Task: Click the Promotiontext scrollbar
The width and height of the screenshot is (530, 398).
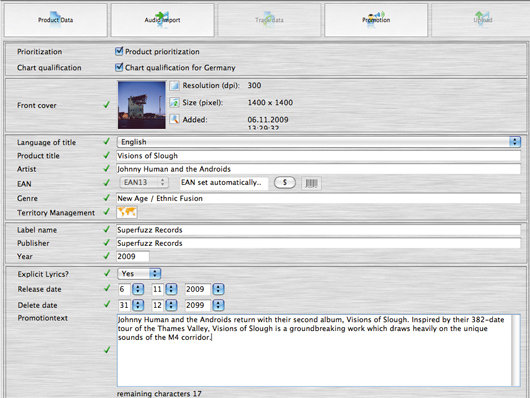Action: click(x=516, y=350)
